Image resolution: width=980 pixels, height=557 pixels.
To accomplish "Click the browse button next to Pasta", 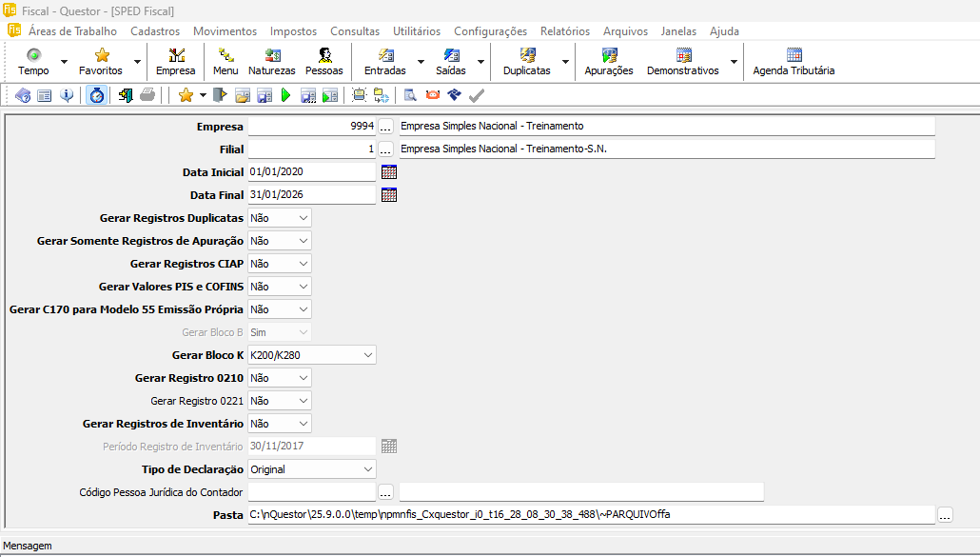I will click(x=945, y=515).
